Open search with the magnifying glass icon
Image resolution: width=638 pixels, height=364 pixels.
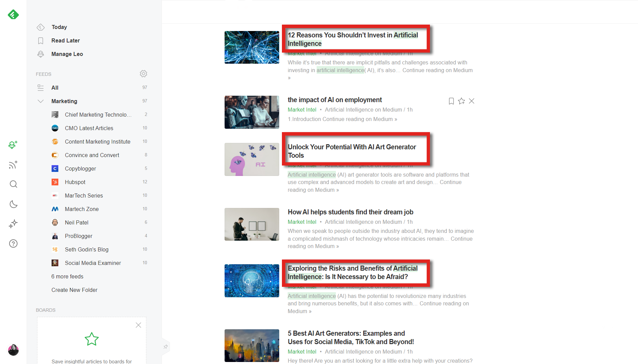pyautogui.click(x=13, y=184)
